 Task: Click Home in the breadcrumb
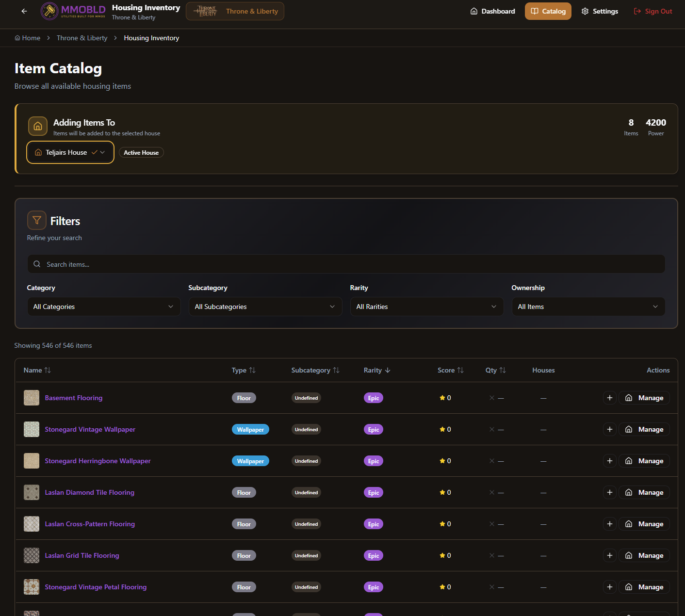pos(28,38)
